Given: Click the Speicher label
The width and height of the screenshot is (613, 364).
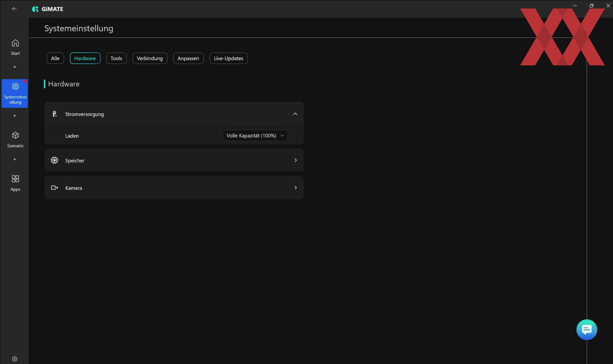Looking at the screenshot, I should point(75,160).
